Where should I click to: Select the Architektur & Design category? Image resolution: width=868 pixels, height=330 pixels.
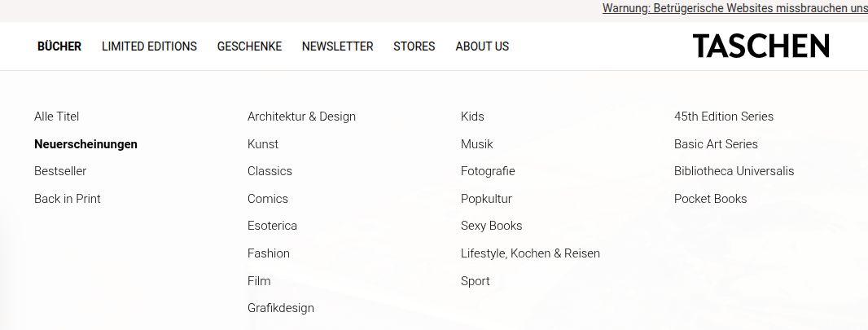coord(301,117)
